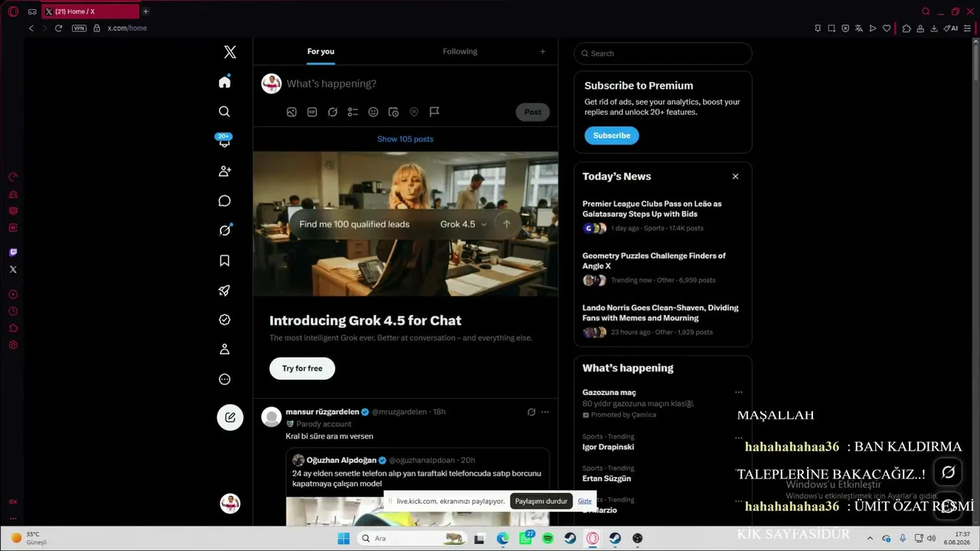Open mansur rüzgardelen's profile name
This screenshot has width=980, height=551.
[322, 412]
